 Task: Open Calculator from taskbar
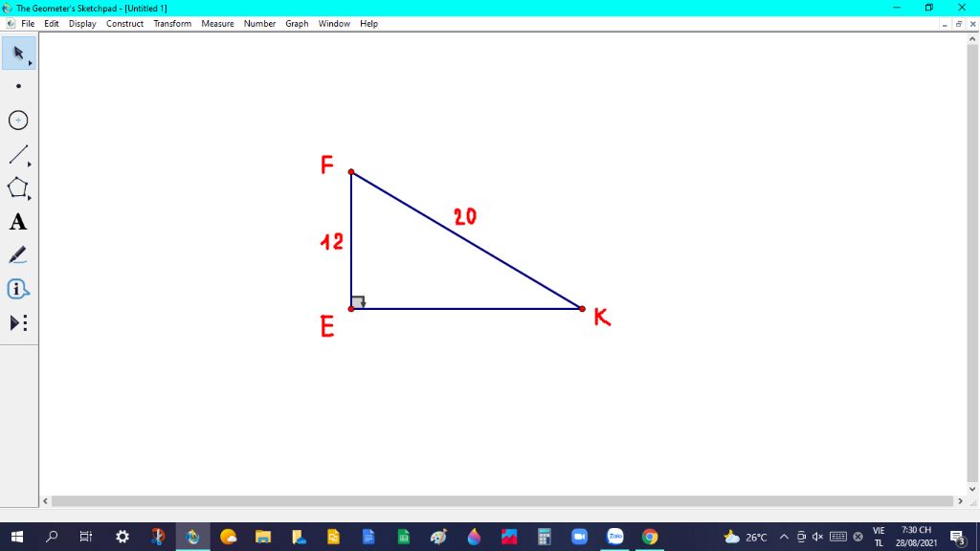click(x=545, y=537)
